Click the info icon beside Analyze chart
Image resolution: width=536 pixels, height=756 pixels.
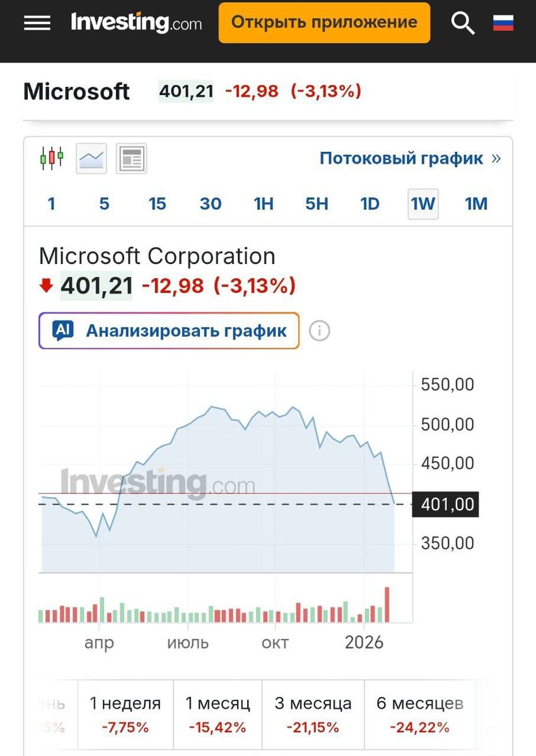320,331
